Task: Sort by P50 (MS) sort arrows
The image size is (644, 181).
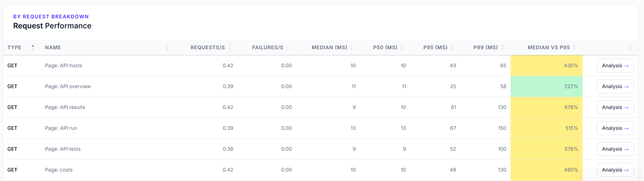Action: (x=402, y=48)
